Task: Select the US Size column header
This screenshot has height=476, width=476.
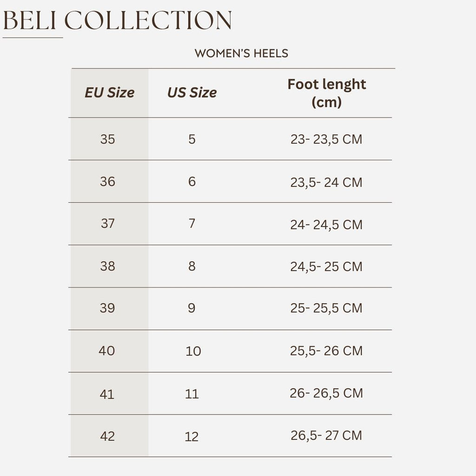Action: click(x=192, y=93)
